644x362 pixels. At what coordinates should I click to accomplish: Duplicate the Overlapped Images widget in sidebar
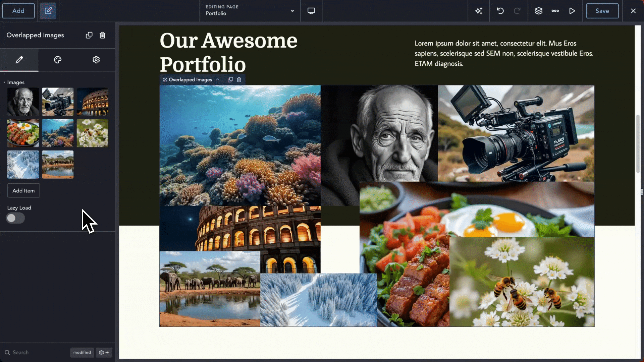pyautogui.click(x=89, y=35)
